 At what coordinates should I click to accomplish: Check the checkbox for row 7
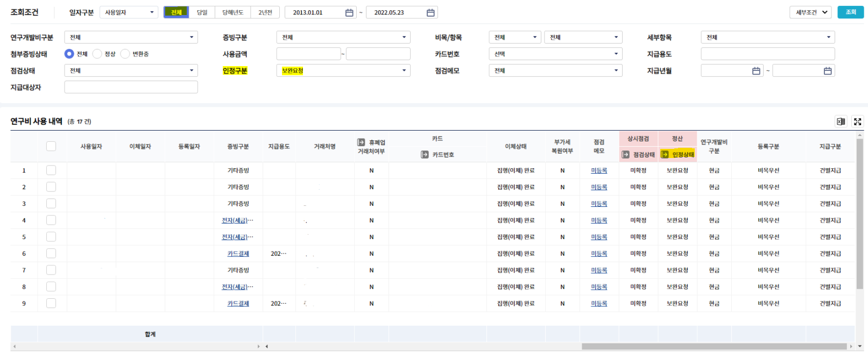51,270
